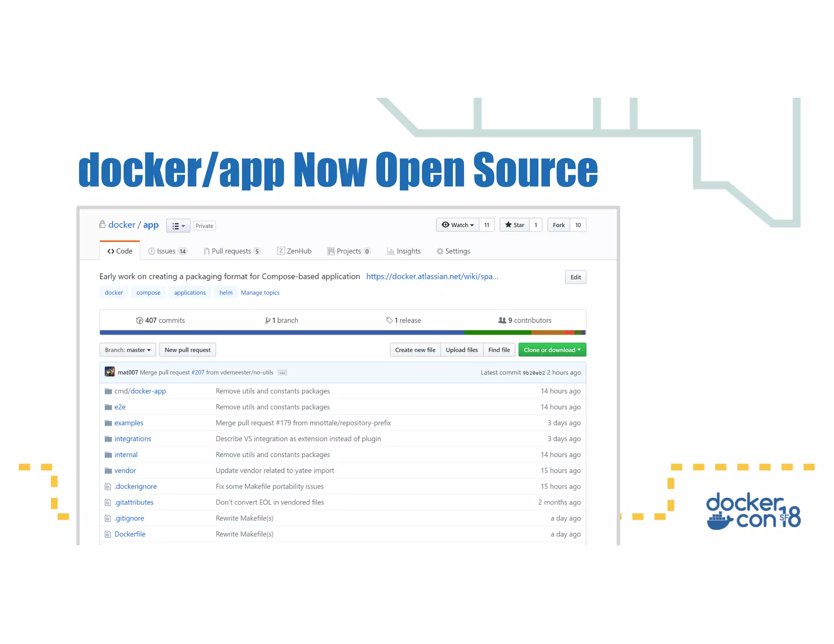Click the lock icon beside docker / app

(x=102, y=224)
